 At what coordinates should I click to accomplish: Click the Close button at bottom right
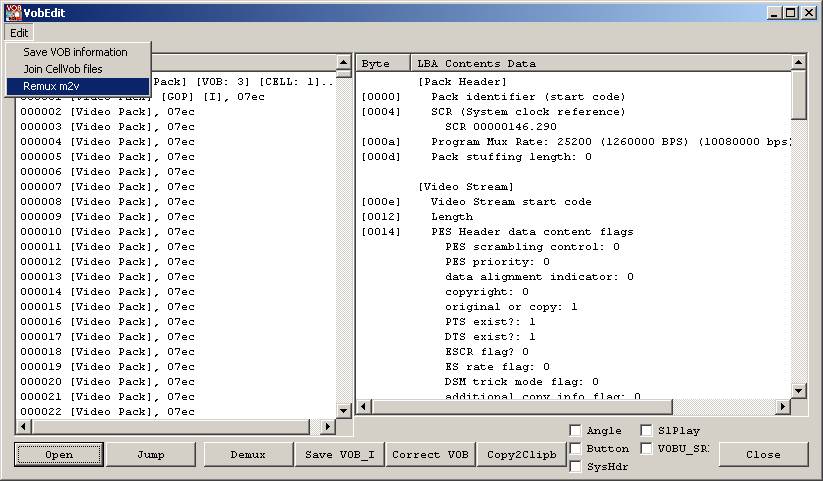click(763, 455)
